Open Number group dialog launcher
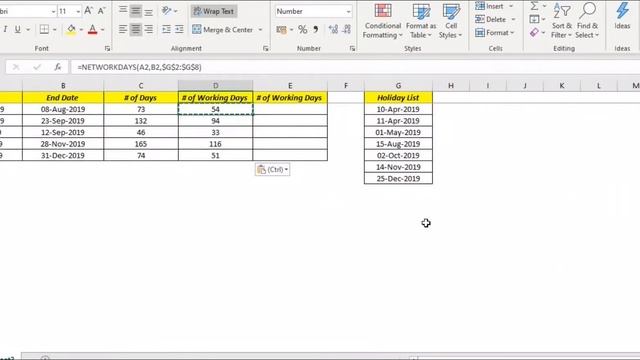640x360 pixels. [352, 49]
